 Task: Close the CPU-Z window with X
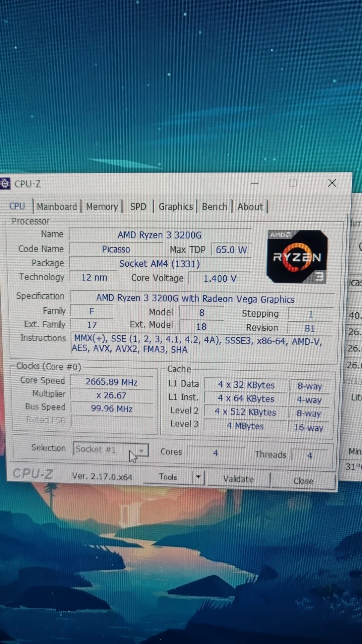click(332, 183)
